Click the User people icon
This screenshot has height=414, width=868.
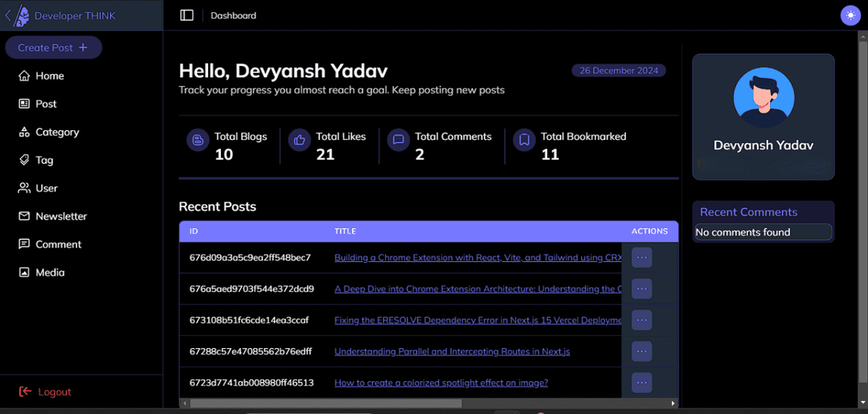coord(24,188)
